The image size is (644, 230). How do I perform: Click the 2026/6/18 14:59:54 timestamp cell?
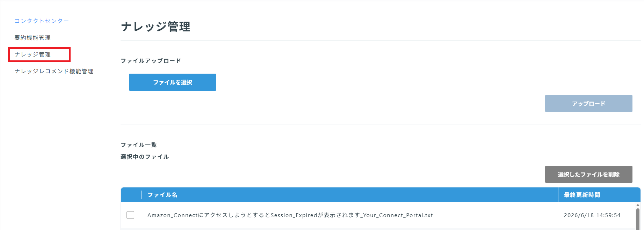[x=592, y=215]
